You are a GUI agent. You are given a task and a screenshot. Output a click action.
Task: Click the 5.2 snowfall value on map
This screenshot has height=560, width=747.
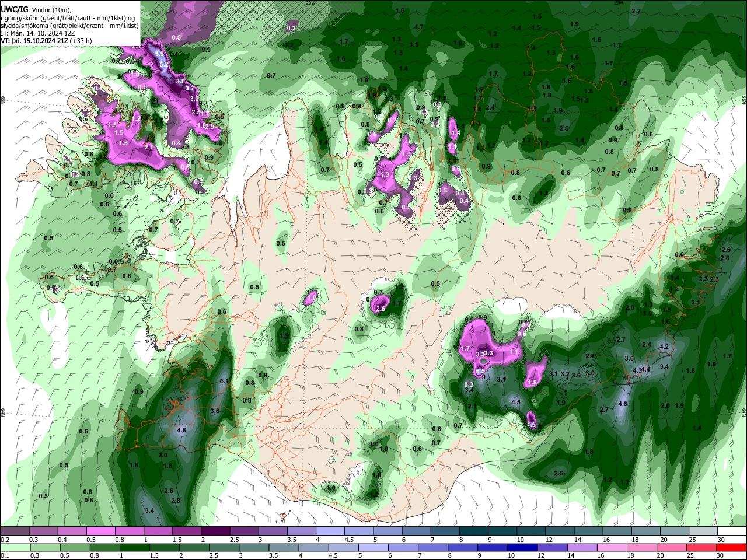click(x=164, y=64)
